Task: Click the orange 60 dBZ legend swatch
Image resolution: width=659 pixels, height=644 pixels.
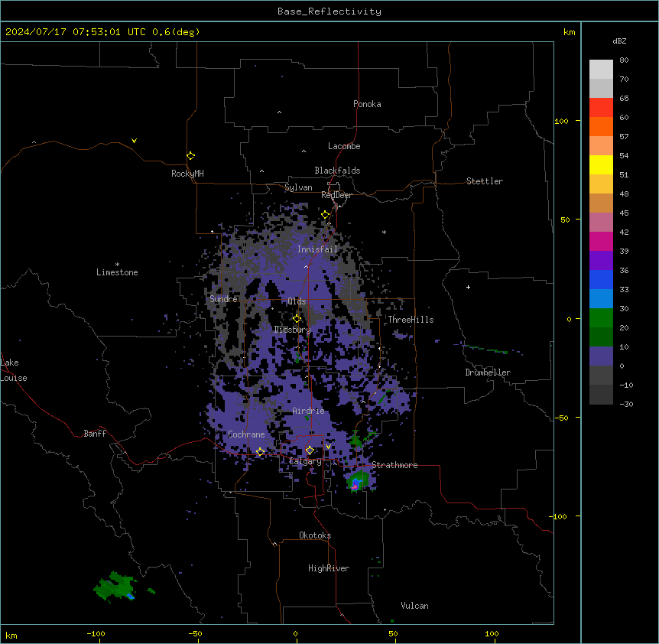Action: (x=601, y=126)
